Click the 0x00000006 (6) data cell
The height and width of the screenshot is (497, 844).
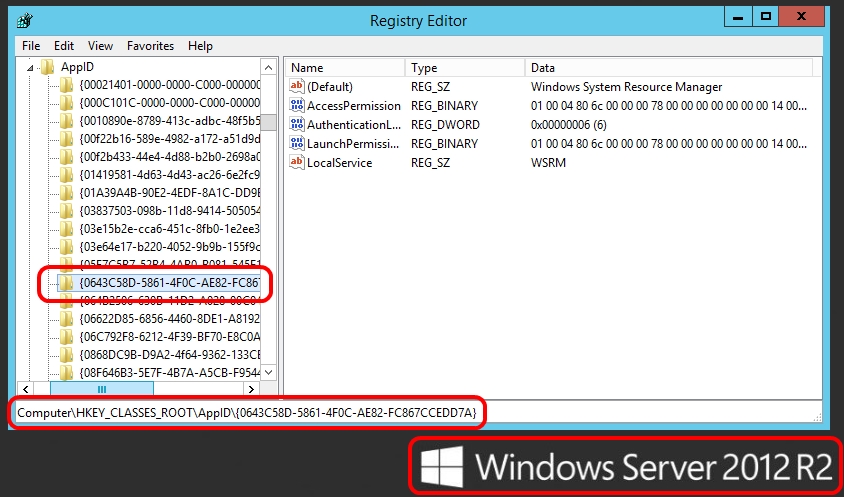(568, 125)
